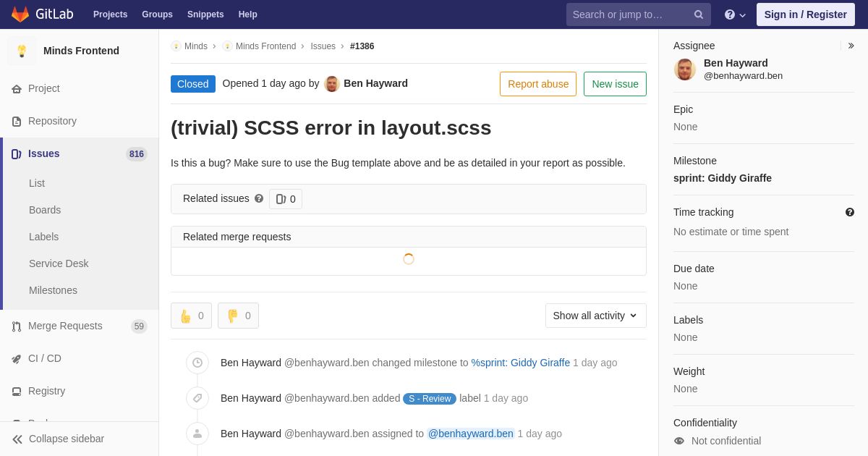Click the New issue button
The width and height of the screenshot is (868, 456).
click(x=616, y=84)
